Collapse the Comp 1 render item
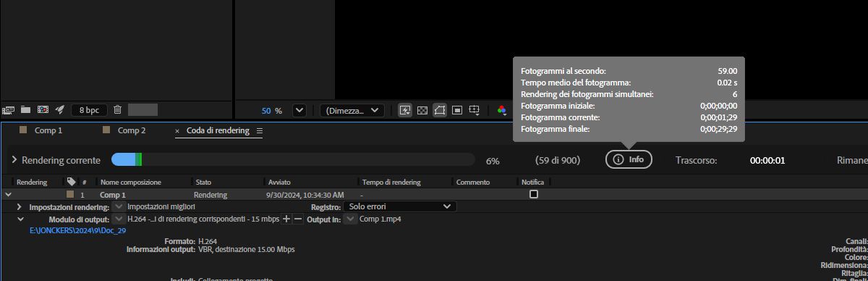The image size is (868, 281). (8, 195)
